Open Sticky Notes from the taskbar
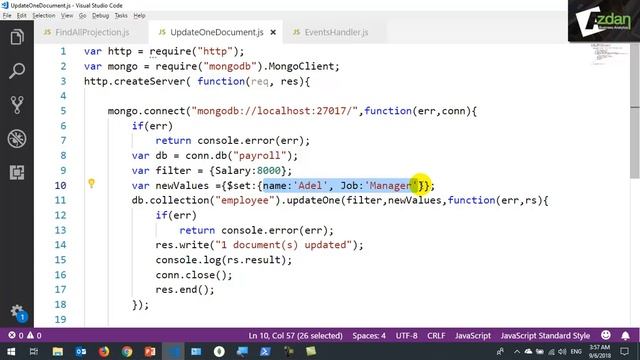Image resolution: width=640 pixels, height=360 pixels. click(311, 351)
